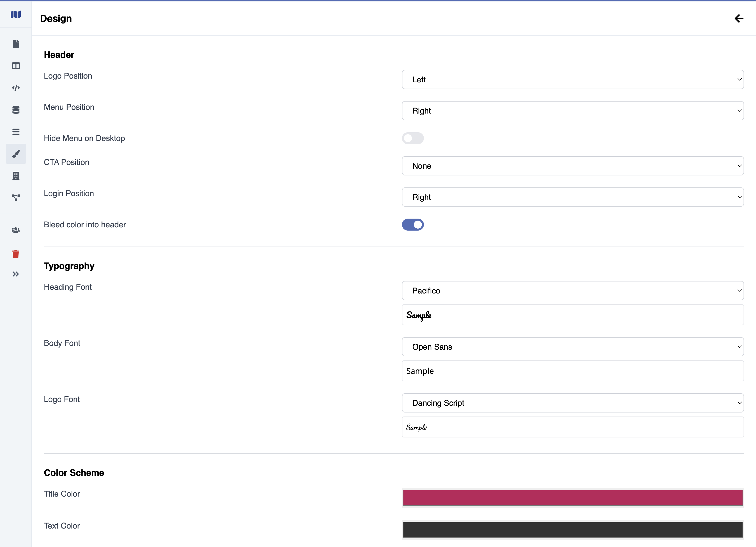Open Logo Position dropdown
The width and height of the screenshot is (756, 547).
tap(572, 79)
